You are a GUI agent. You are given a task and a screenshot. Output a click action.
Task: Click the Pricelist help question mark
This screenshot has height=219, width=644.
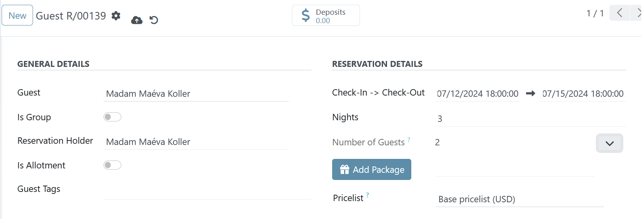tap(368, 195)
